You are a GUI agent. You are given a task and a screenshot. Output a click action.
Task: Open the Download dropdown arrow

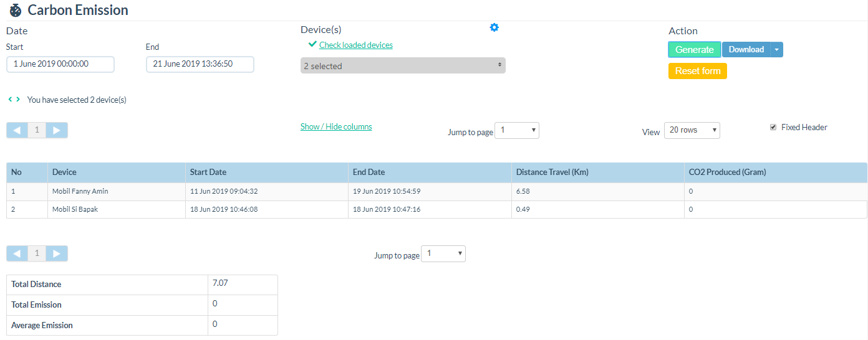776,50
